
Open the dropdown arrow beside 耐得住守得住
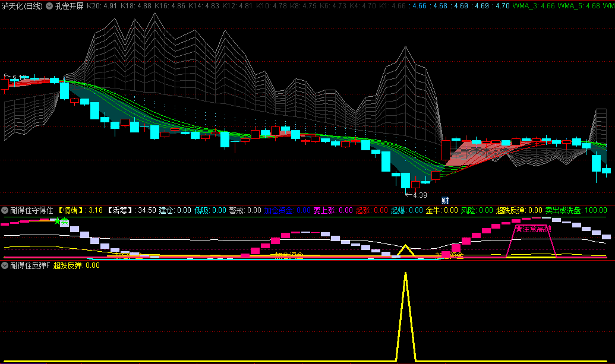5,210
